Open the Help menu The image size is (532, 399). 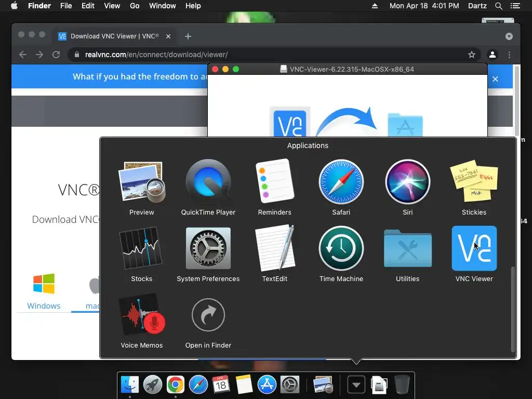[x=193, y=6]
